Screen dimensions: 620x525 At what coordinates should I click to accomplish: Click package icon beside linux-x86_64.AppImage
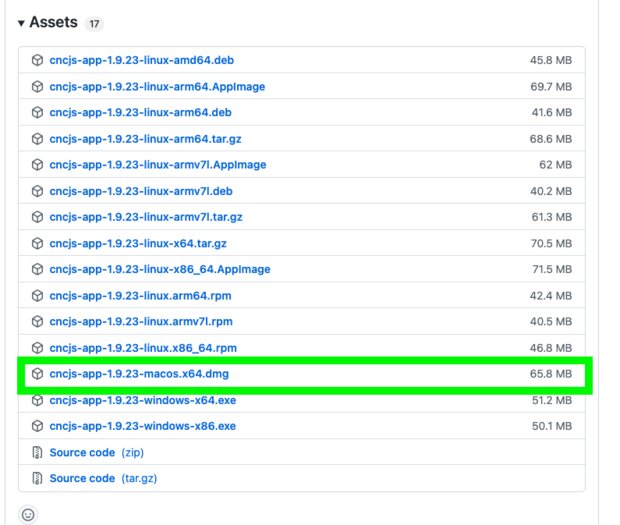pos(37,269)
